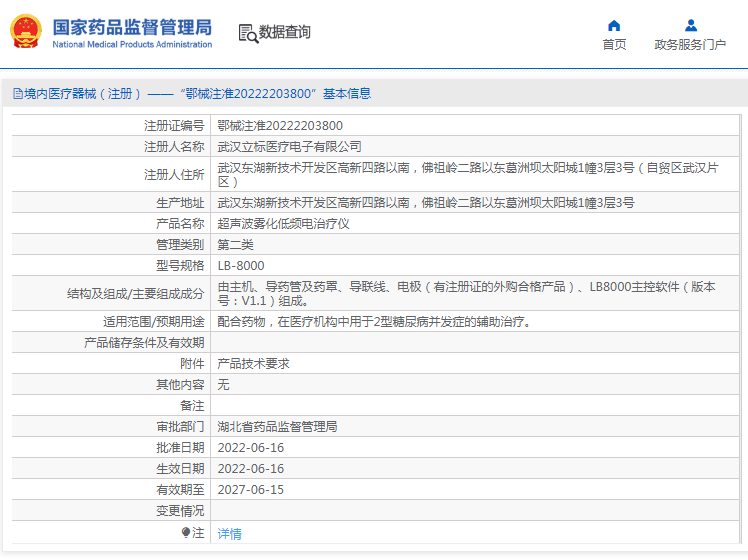Open the 政务服务门户 link text
This screenshot has width=748, height=560.
[x=690, y=45]
